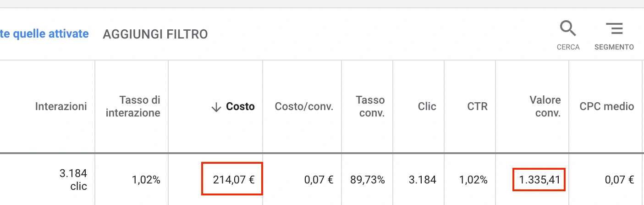Sort by the CPC medio column header
This screenshot has height=205, width=644.
tap(607, 106)
